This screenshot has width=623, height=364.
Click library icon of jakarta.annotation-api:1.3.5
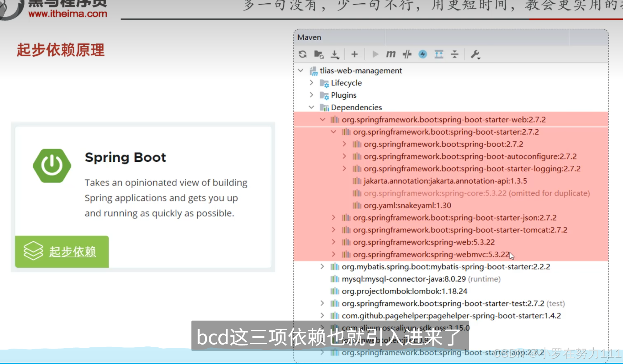tap(357, 181)
